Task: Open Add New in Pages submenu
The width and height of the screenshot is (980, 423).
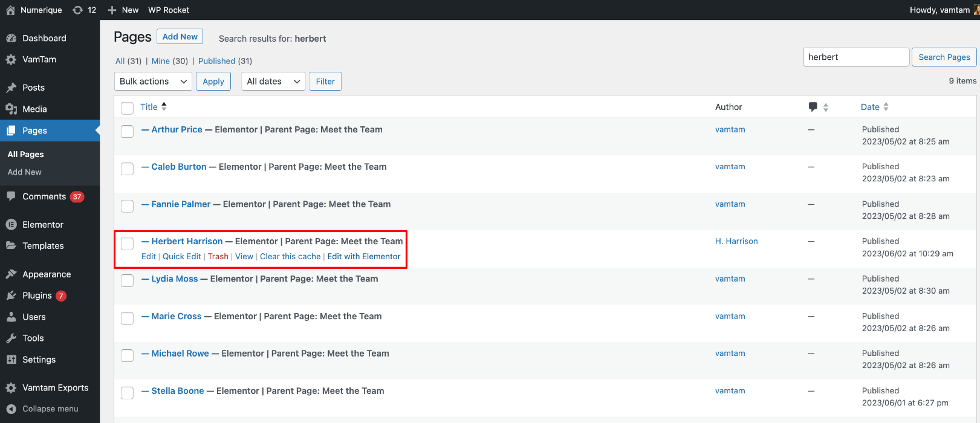Action: (x=24, y=172)
